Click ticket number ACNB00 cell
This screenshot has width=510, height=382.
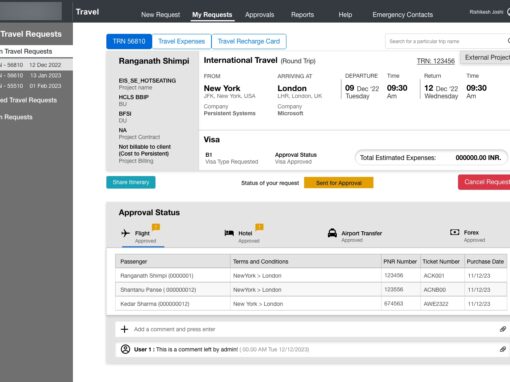tap(442, 290)
